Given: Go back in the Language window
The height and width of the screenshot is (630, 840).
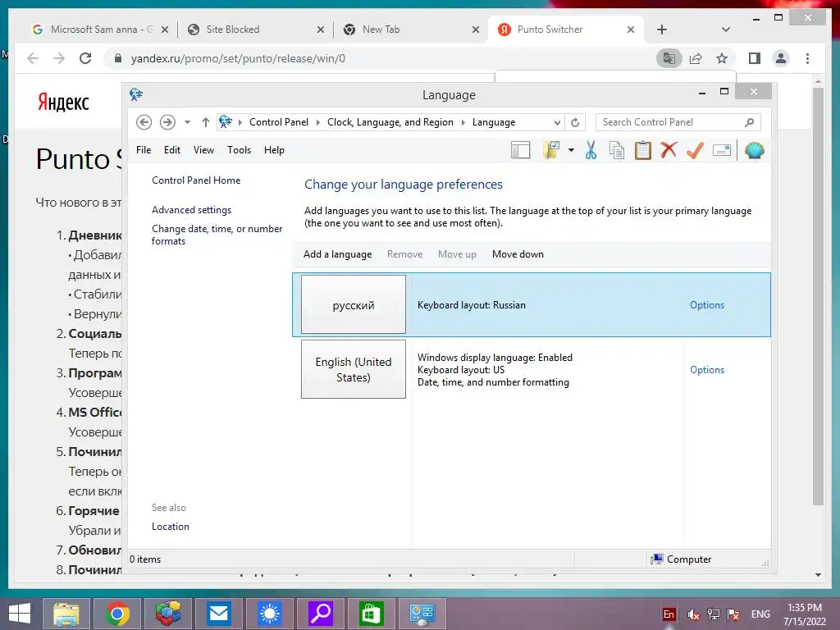Looking at the screenshot, I should 144,122.
